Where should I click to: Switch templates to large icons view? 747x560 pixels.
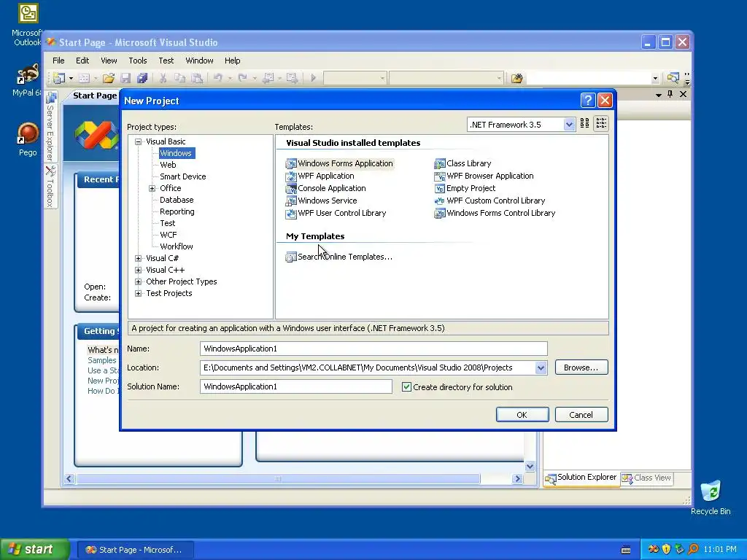tap(584, 123)
